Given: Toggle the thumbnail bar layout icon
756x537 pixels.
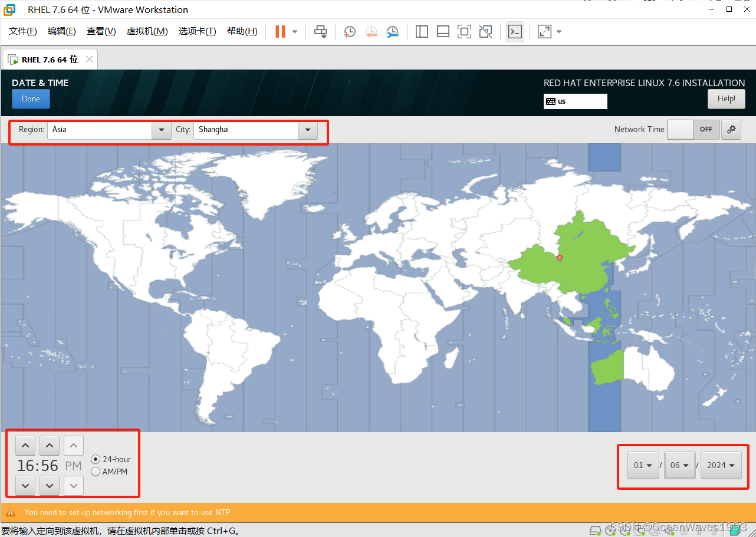Looking at the screenshot, I should pyautogui.click(x=443, y=32).
